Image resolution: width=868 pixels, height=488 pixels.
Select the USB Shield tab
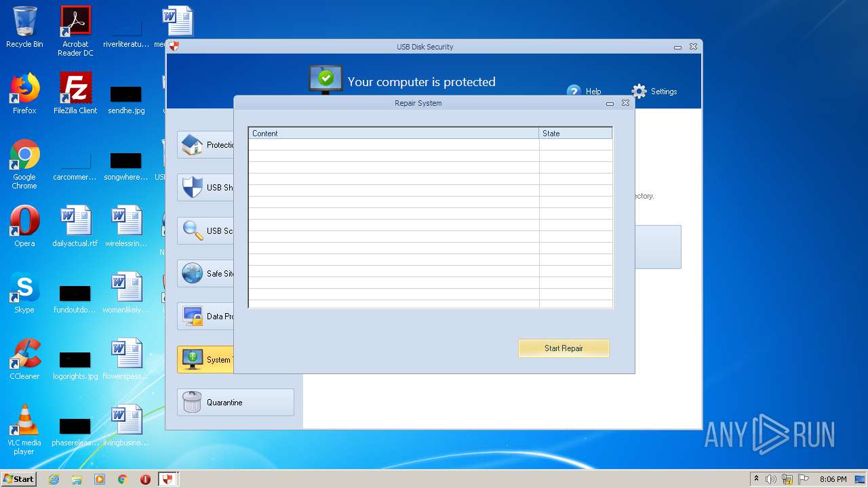[205, 188]
